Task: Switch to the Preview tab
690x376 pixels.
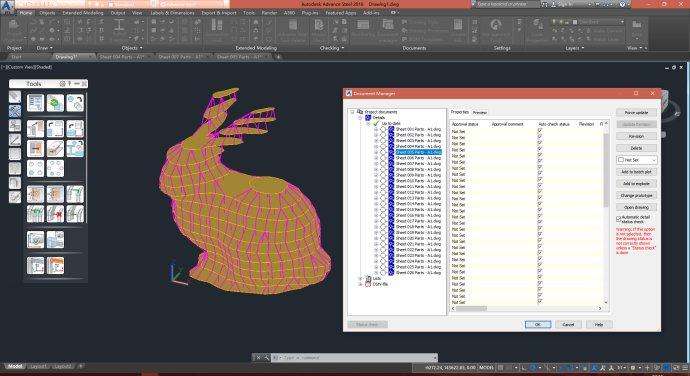Action: click(x=480, y=113)
